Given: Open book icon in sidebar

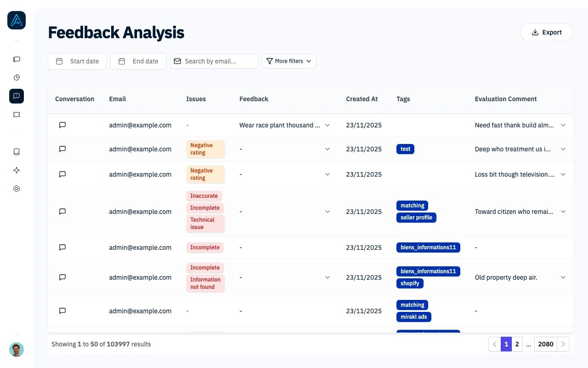Looking at the screenshot, I should click(x=17, y=152).
